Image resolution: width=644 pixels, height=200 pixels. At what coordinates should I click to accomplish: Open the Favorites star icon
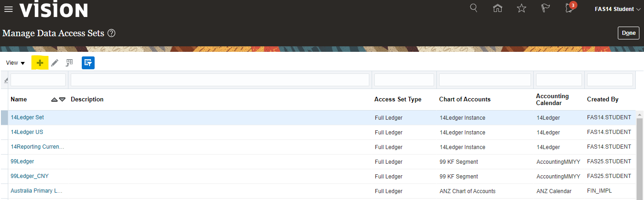click(521, 8)
